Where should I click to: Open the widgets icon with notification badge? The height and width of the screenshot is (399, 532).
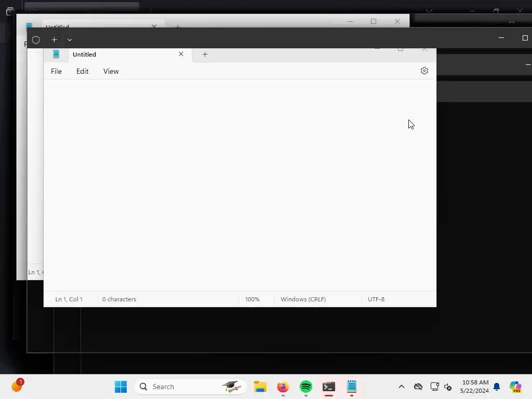[x=17, y=386]
